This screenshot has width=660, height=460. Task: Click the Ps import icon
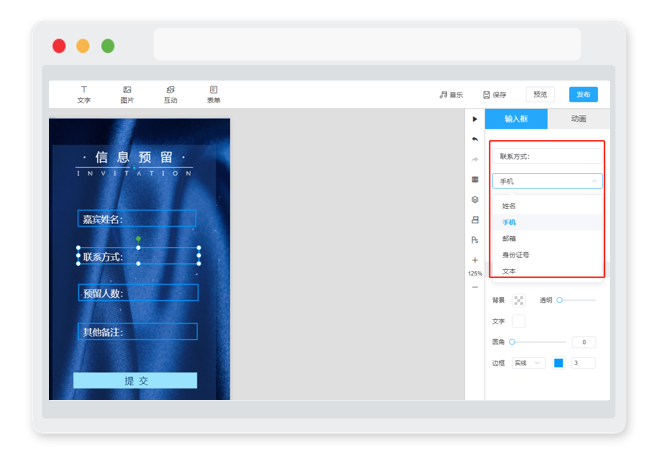point(475,240)
